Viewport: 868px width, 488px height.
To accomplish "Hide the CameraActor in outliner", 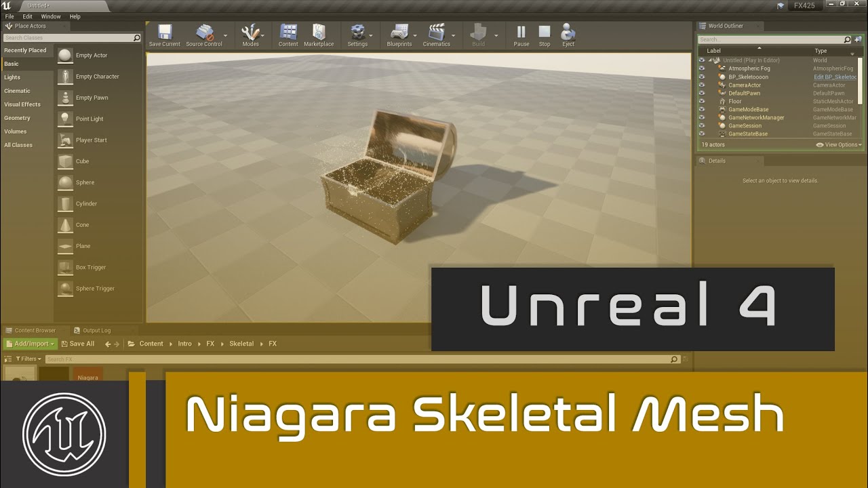I will pos(702,85).
